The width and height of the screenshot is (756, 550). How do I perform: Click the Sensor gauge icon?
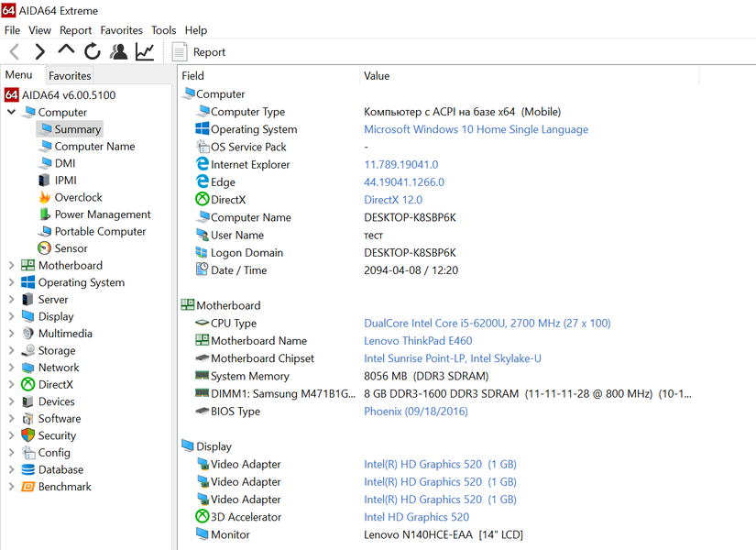point(44,248)
